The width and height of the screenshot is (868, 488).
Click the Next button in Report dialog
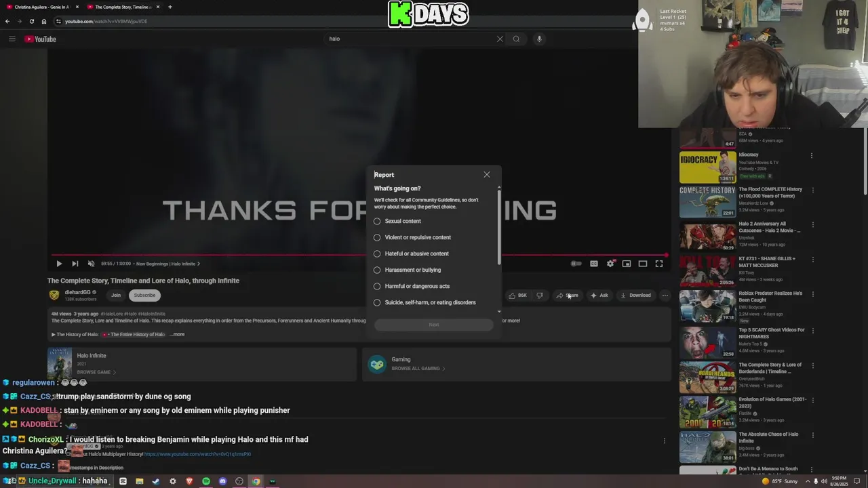434,325
